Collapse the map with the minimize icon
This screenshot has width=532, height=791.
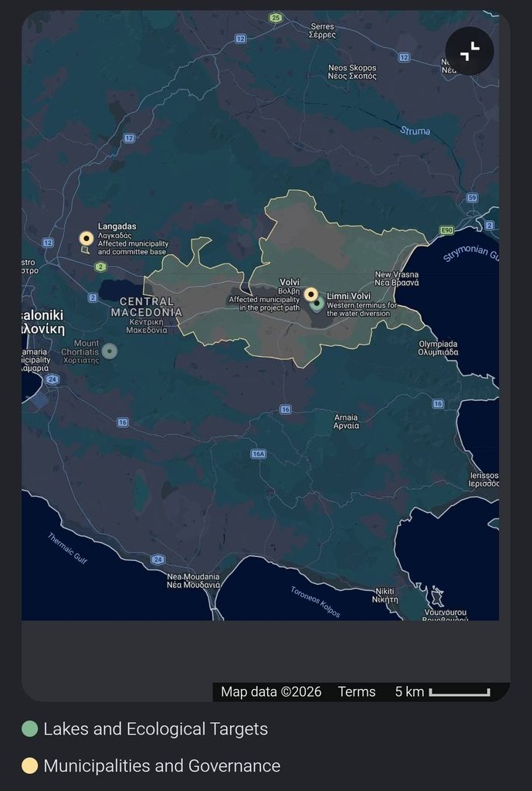(x=469, y=51)
